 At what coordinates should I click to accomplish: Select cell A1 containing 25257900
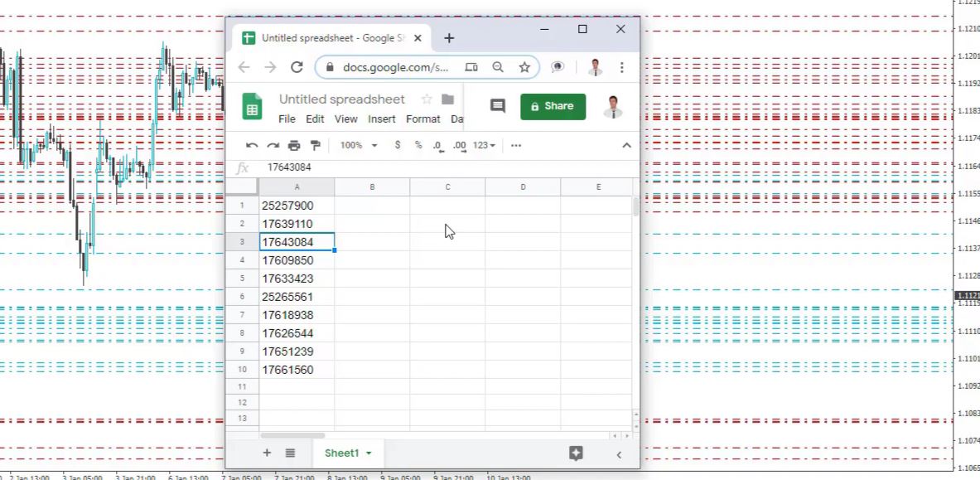pos(297,205)
